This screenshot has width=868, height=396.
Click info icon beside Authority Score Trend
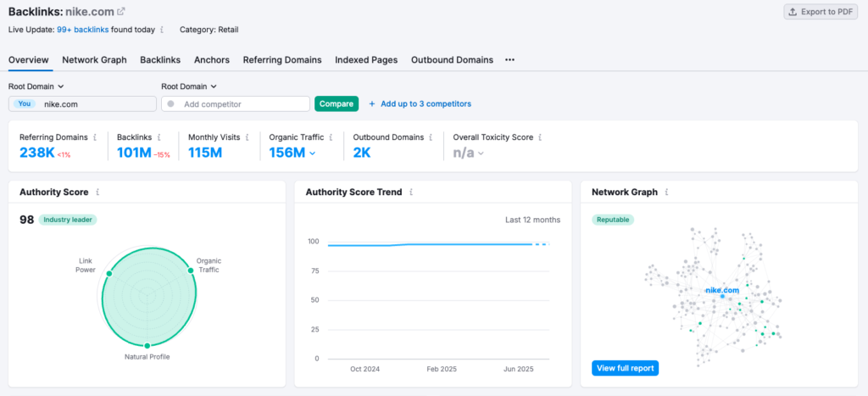tap(411, 192)
